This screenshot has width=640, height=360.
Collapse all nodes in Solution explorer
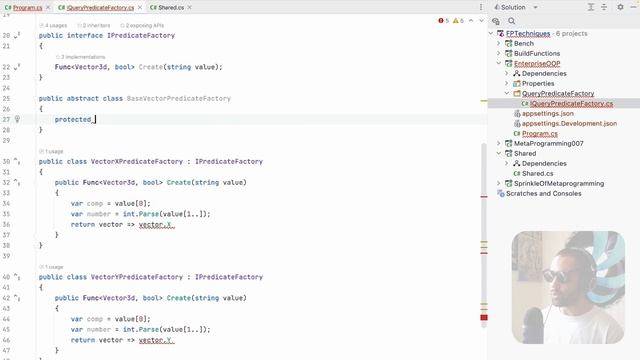pos(604,7)
